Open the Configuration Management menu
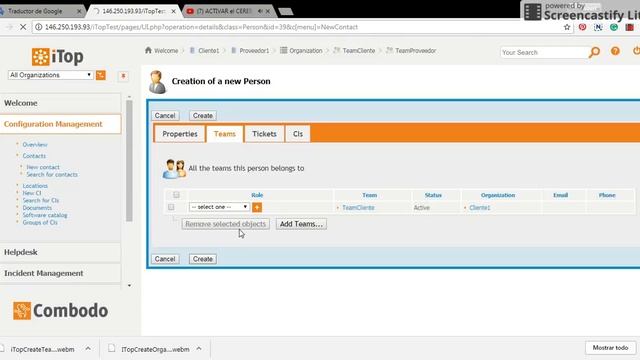The height and width of the screenshot is (360, 640). tap(60, 124)
